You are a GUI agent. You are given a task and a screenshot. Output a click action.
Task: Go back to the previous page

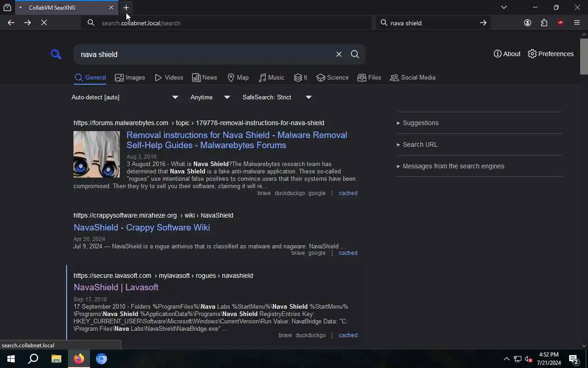11,23
